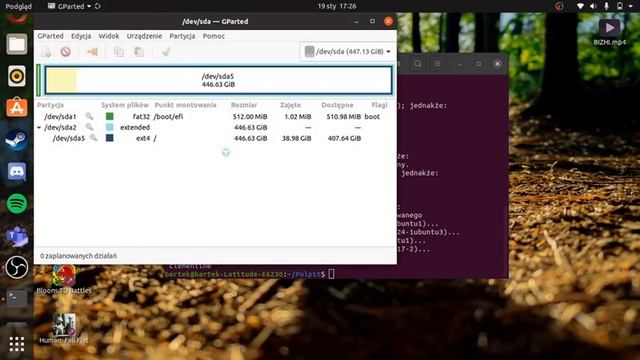Select the /dev/sda2 extended partition row
The width and height of the screenshot is (640, 360).
click(215, 127)
